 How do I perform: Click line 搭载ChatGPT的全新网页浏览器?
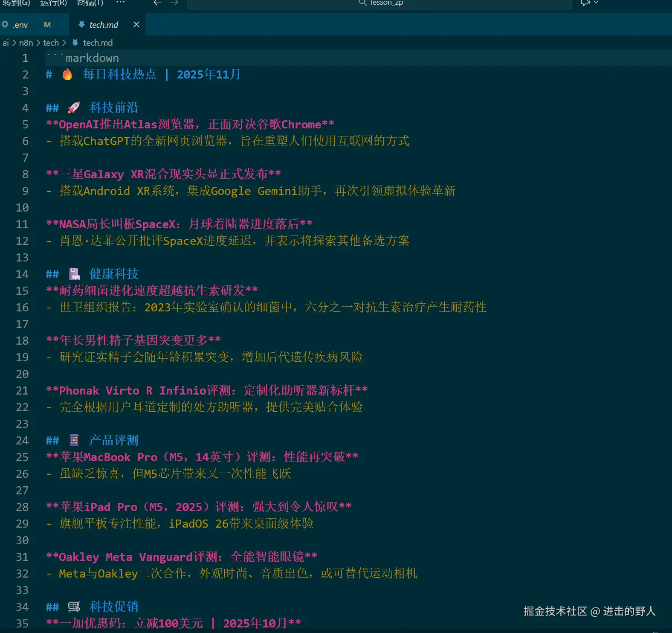coord(228,141)
